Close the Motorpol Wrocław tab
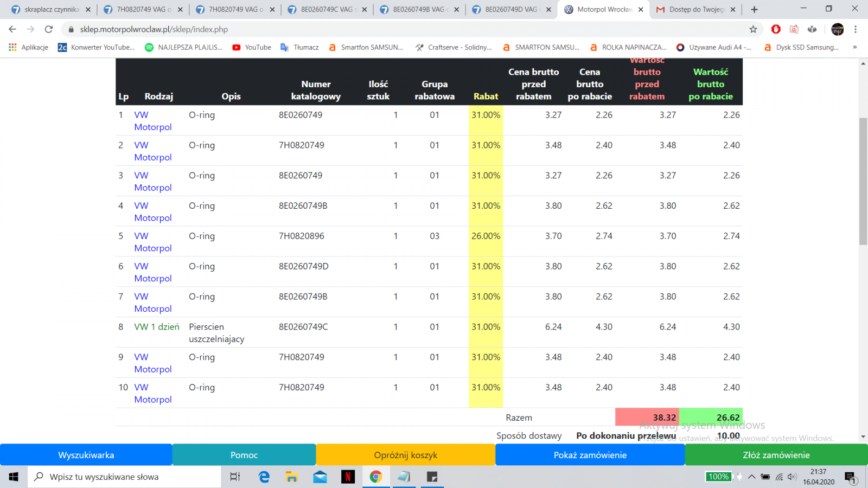The image size is (868, 488). [x=641, y=9]
